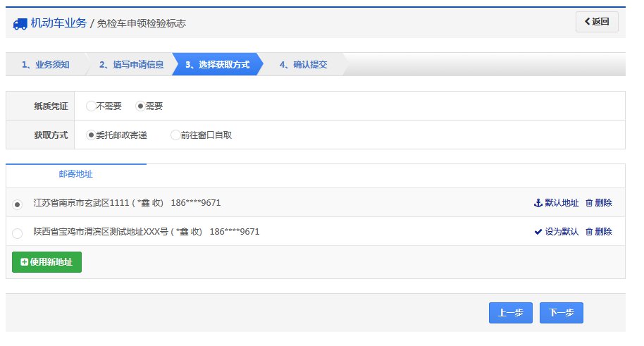Choose 前往窗口自取 pickup option
This screenshot has height=346, width=644.
click(175, 135)
